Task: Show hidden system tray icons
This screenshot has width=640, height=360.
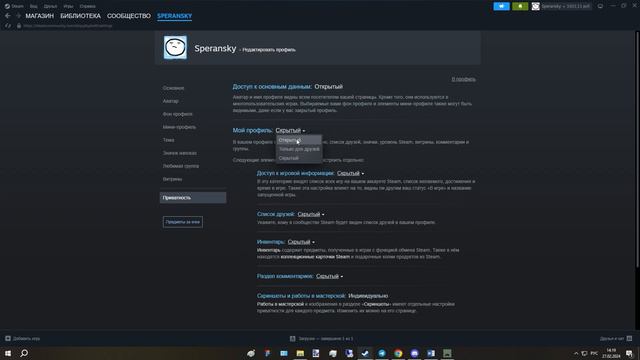Action: [x=576, y=353]
